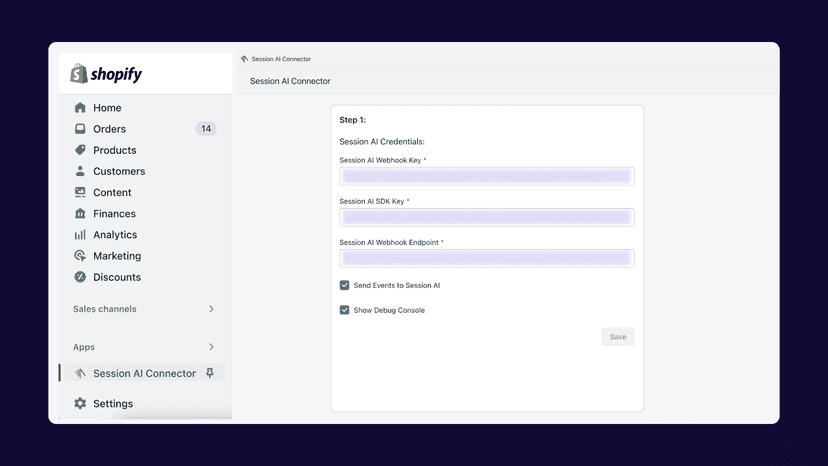Click the Sales channels heading
The image size is (828, 466).
tap(105, 309)
